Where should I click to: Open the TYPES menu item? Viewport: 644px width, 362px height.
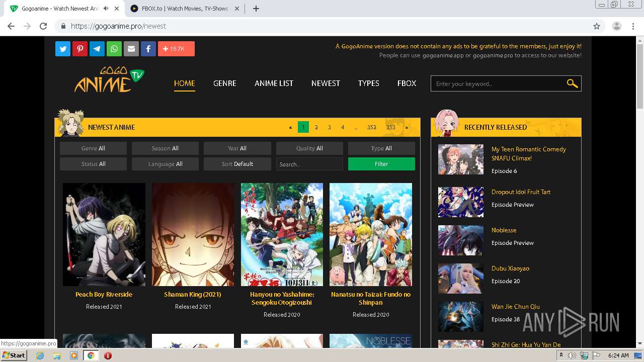(369, 83)
